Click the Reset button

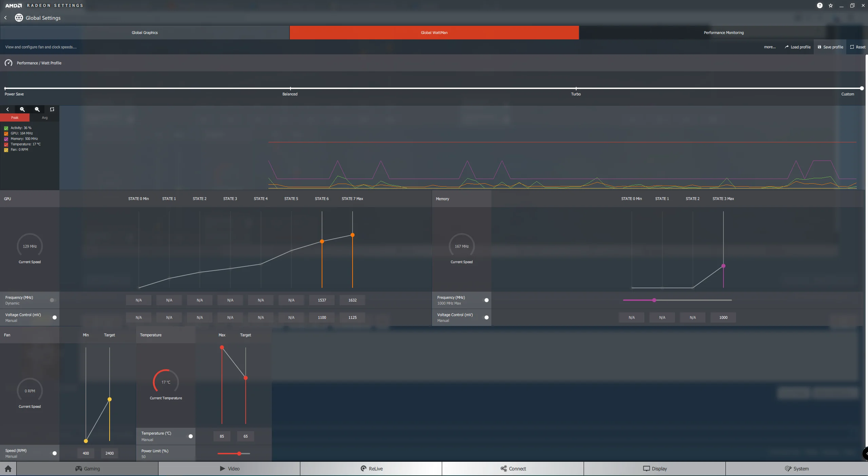point(857,47)
